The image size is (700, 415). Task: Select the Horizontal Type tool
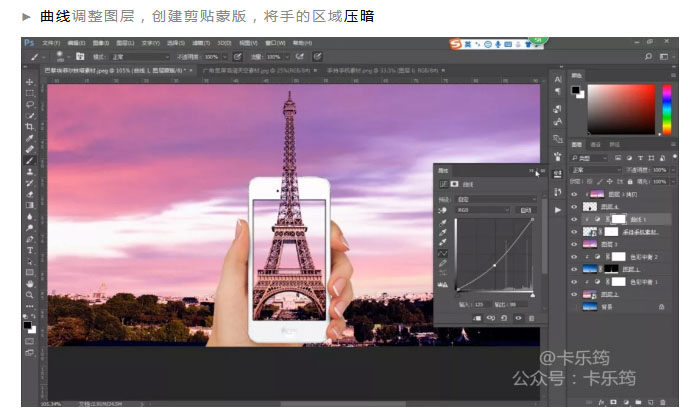30,250
